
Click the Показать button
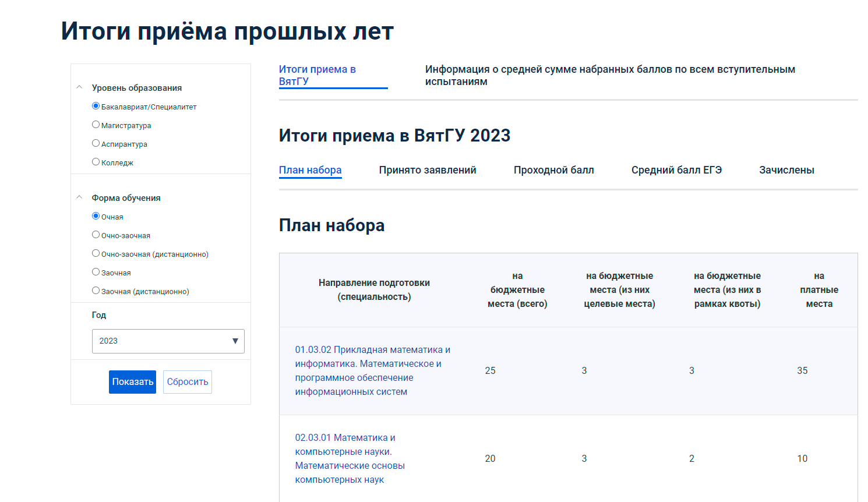click(x=132, y=382)
